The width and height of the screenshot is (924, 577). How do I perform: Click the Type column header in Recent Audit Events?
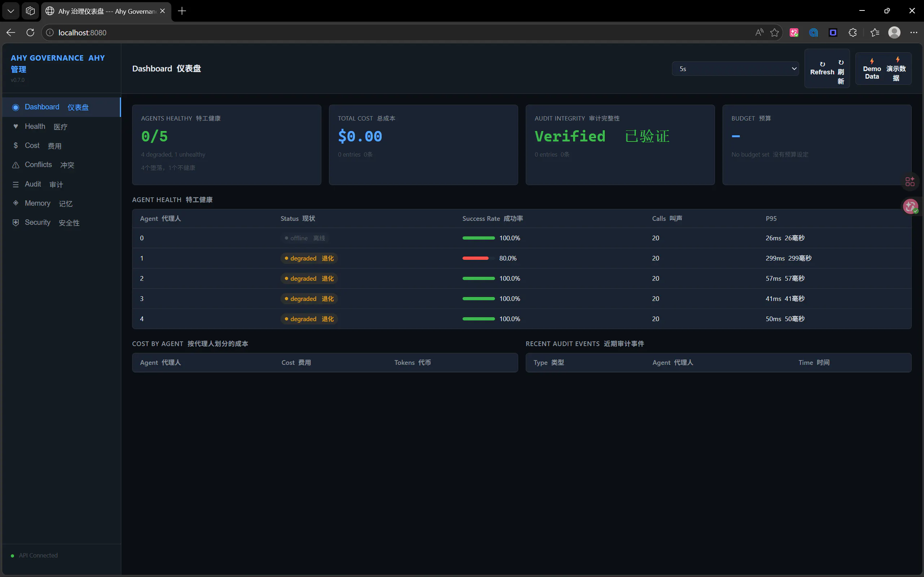tap(549, 363)
